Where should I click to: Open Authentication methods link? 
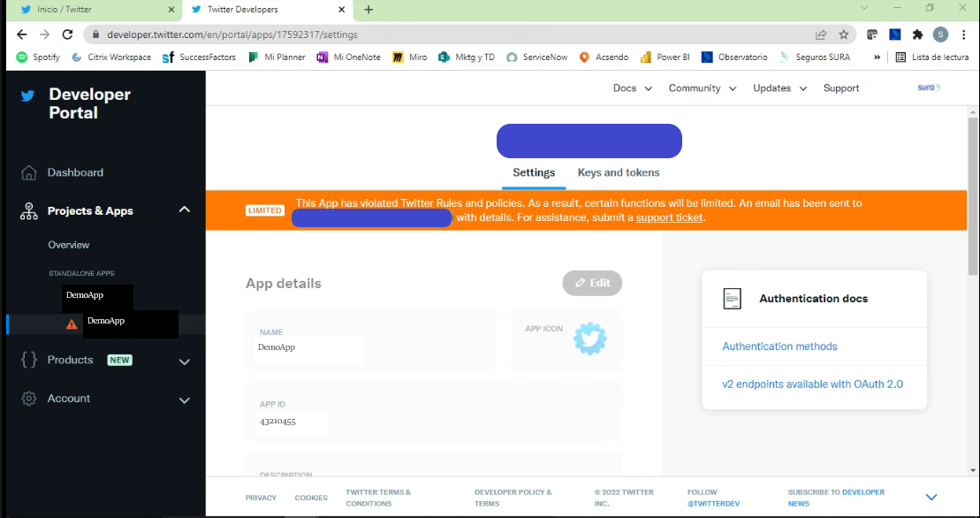[779, 347]
